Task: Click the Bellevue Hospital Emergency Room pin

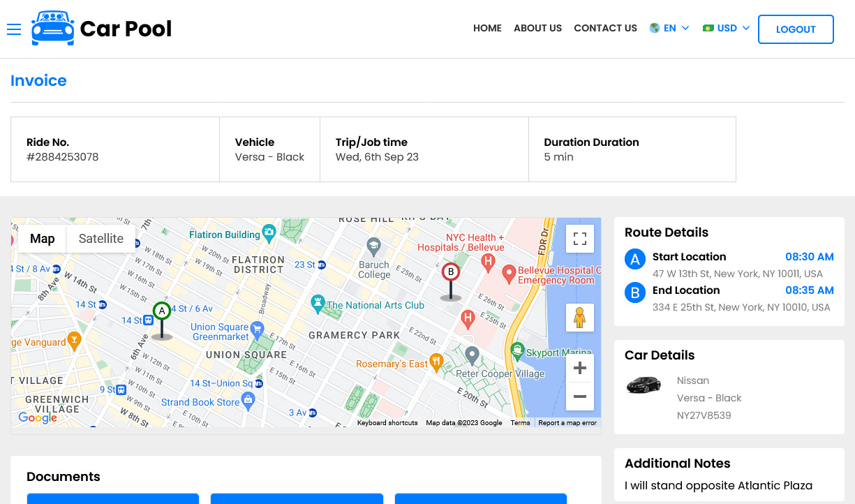Action: point(509,274)
